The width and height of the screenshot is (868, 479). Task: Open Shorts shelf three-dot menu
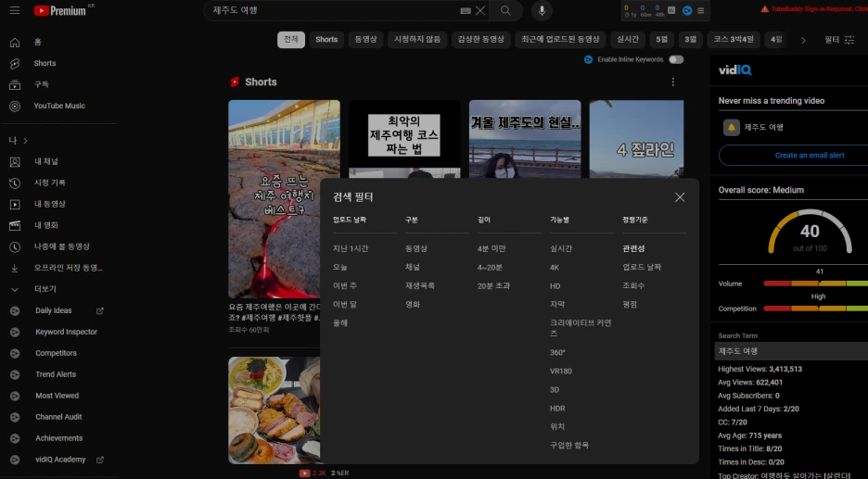pos(672,82)
